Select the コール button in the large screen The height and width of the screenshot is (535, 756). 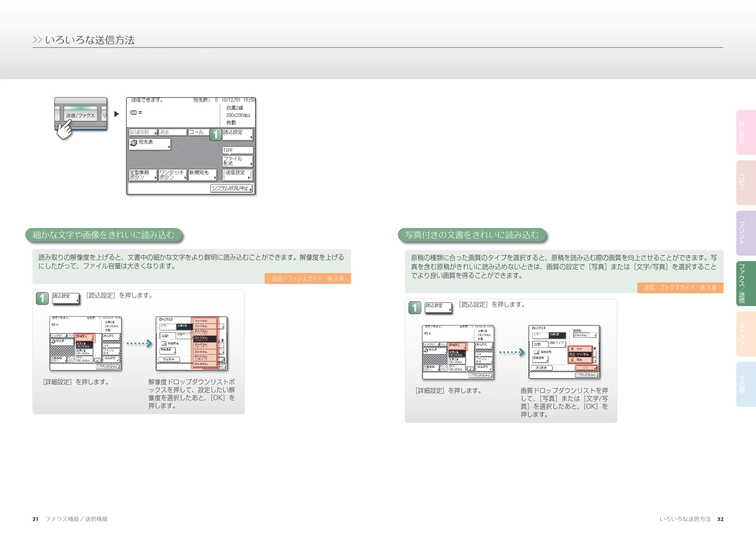[x=198, y=132]
